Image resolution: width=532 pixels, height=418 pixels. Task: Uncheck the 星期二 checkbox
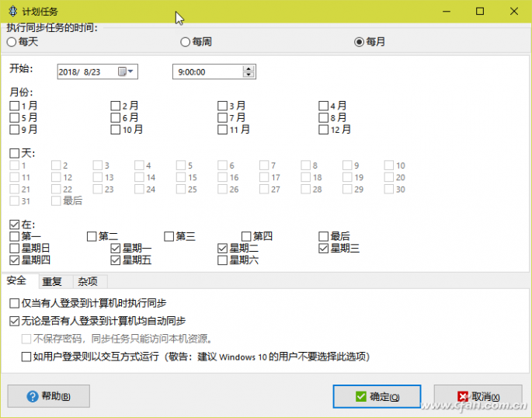coord(222,249)
